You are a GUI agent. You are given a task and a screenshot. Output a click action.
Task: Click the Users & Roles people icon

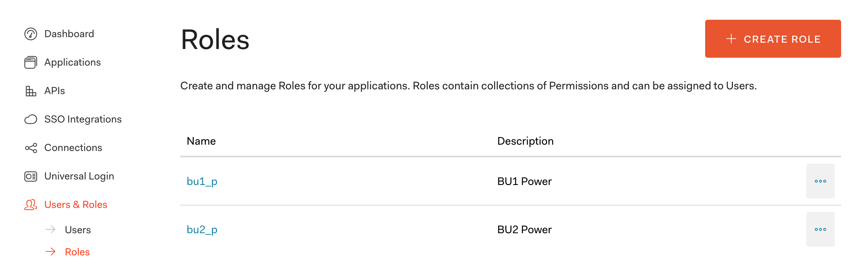tap(31, 205)
